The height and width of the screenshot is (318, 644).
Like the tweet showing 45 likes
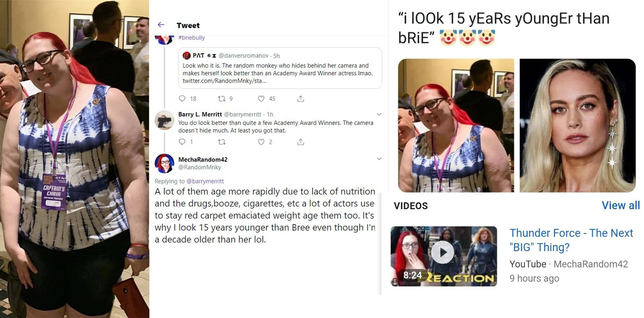pos(261,99)
